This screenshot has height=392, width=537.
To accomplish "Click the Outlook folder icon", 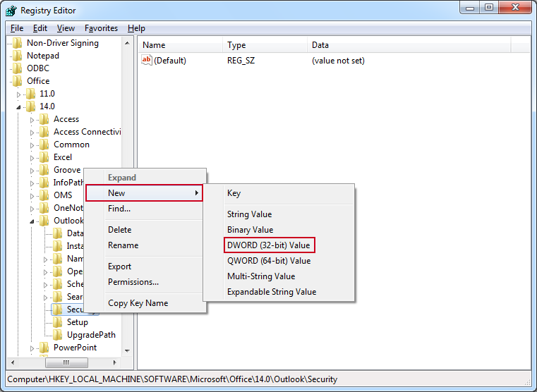I will point(44,221).
